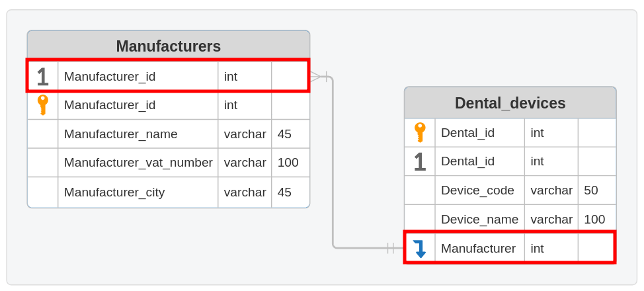Click the orange primary key icon in Manufacturers
The width and height of the screenshot is (644, 291).
pos(42,105)
